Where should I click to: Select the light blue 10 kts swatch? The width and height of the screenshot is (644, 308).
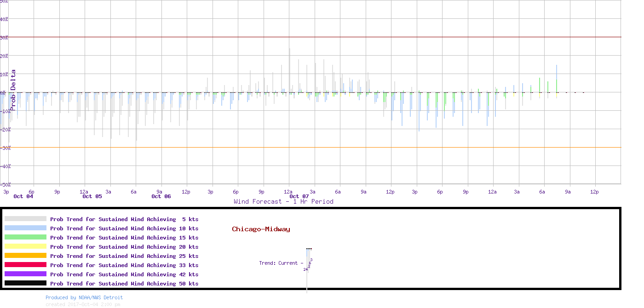[25, 228]
